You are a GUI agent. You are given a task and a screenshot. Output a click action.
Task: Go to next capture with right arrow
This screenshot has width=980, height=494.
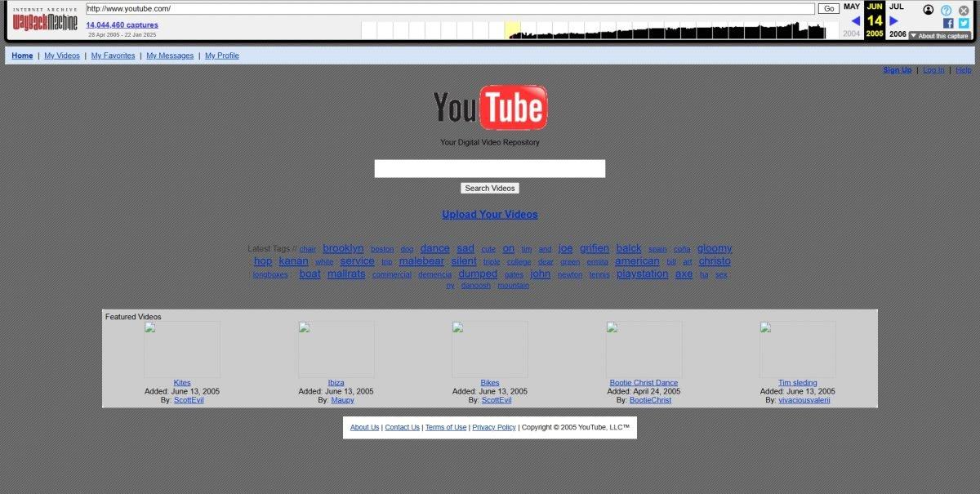(x=893, y=21)
